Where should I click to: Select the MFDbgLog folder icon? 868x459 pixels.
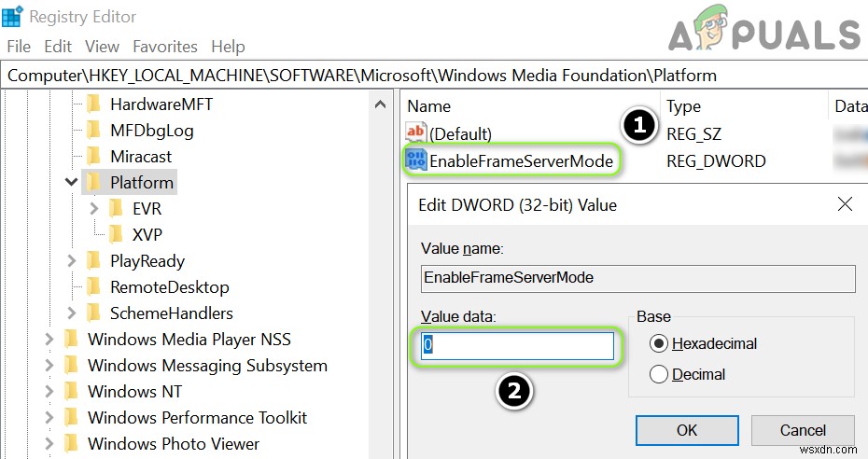pyautogui.click(x=93, y=130)
